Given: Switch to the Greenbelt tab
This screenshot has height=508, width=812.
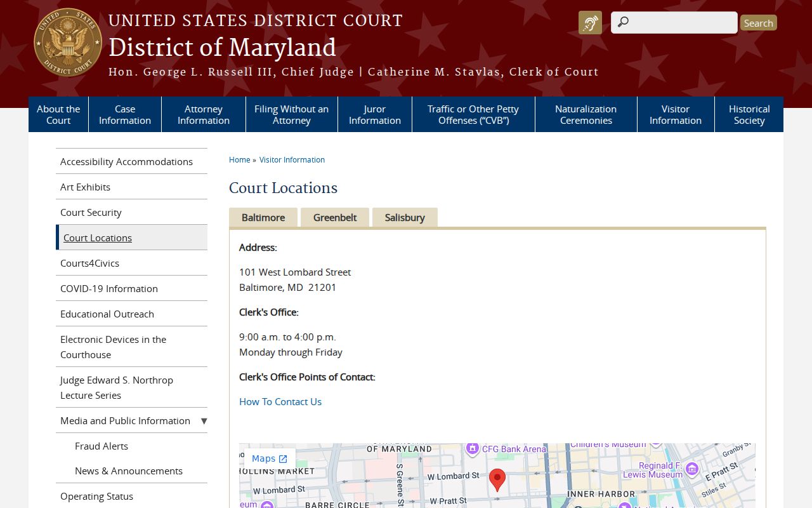Looking at the screenshot, I should click(335, 217).
